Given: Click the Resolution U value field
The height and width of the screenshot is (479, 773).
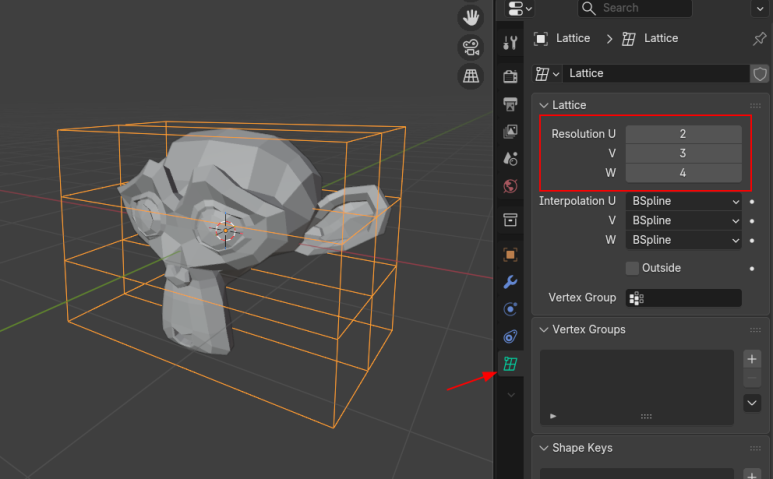Looking at the screenshot, I should [683, 134].
